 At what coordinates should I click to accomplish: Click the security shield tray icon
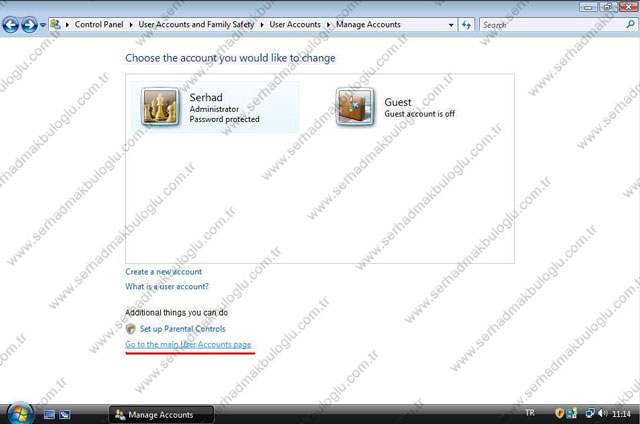559,413
